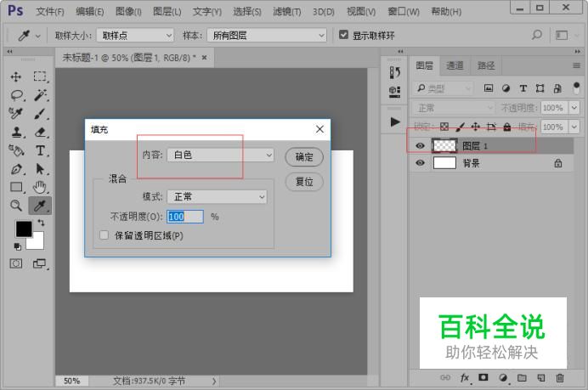588x390 pixels.
Task: Switch to 路径 tab
Action: click(x=486, y=65)
